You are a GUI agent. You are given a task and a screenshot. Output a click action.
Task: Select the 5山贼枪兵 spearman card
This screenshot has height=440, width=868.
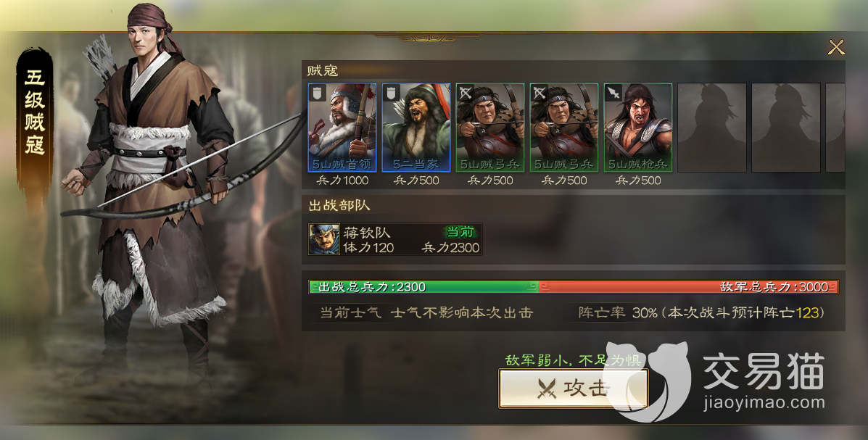click(637, 128)
